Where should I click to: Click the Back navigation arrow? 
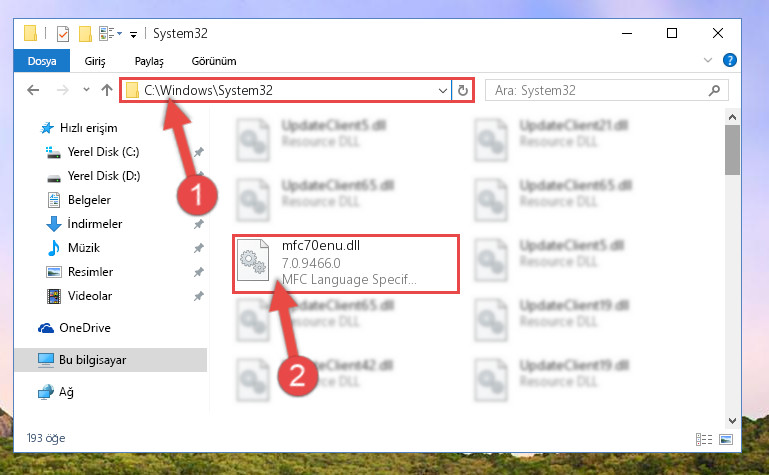coord(33,90)
